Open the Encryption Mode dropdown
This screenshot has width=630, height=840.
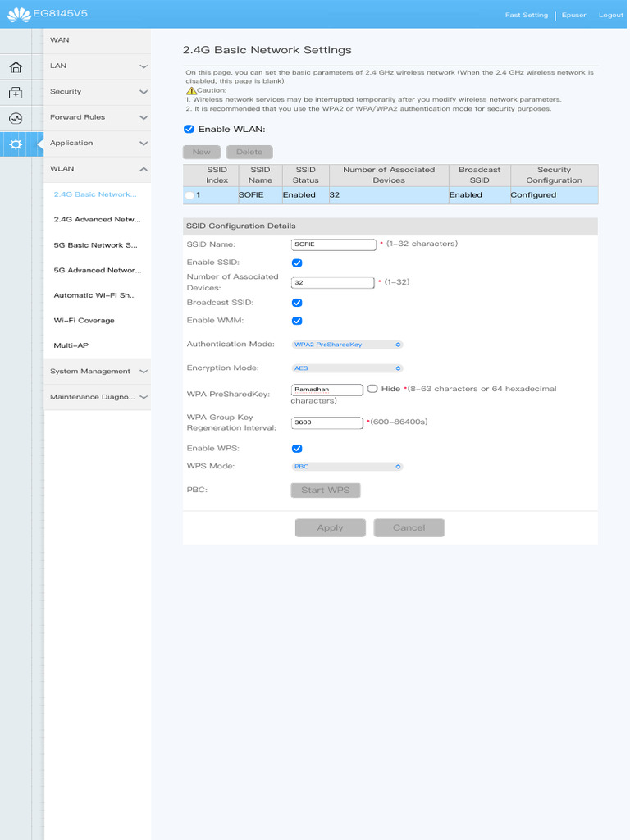tap(347, 368)
